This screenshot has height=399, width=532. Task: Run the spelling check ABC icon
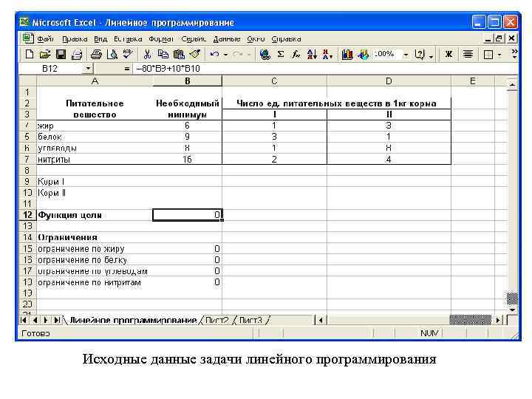[128, 54]
